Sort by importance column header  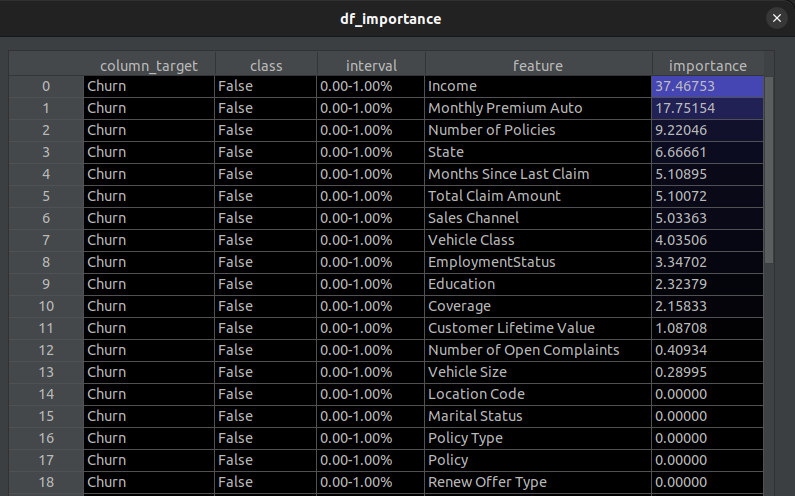pos(707,65)
